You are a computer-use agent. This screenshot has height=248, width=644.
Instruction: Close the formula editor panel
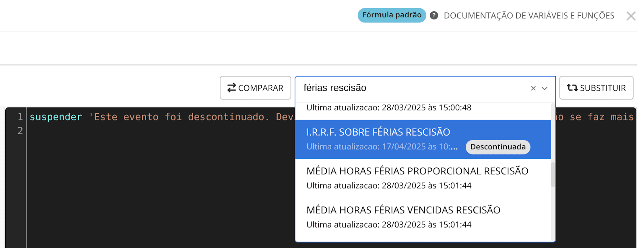[631, 16]
